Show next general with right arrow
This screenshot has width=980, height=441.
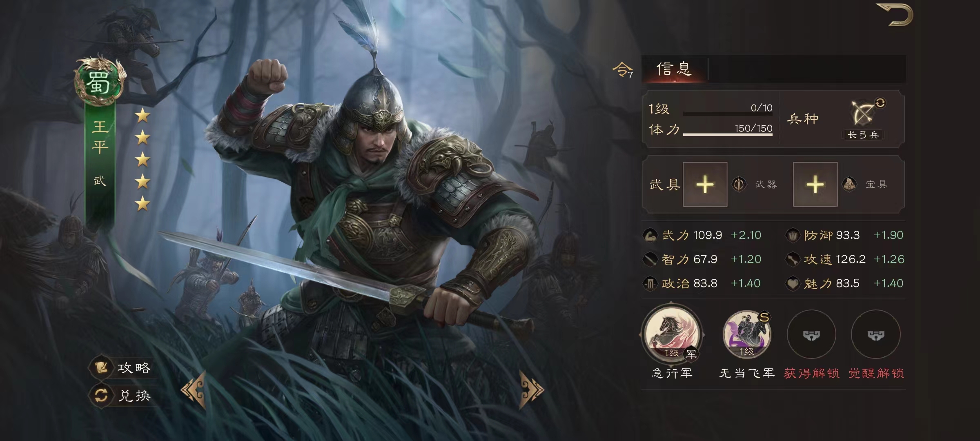pyautogui.click(x=531, y=390)
